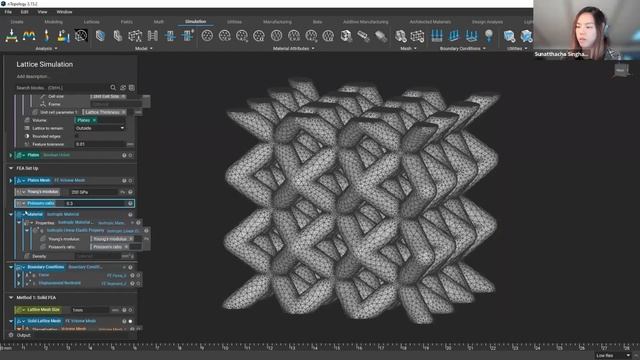
Task: Toggle visibility of the Plates block
Action: (131, 155)
